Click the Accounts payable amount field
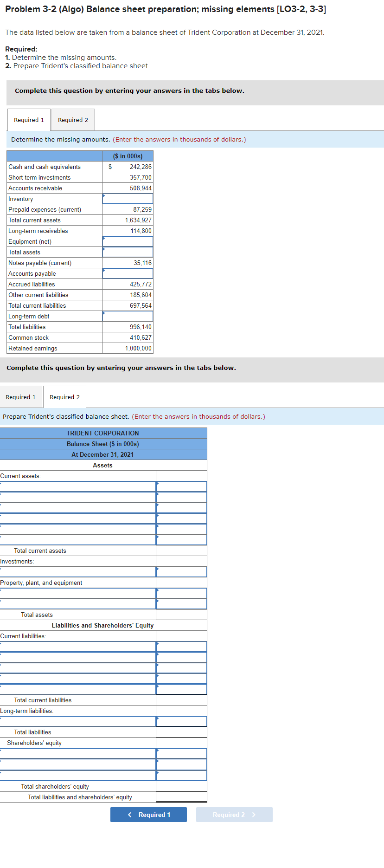This screenshot has height=868, width=384. click(x=128, y=273)
